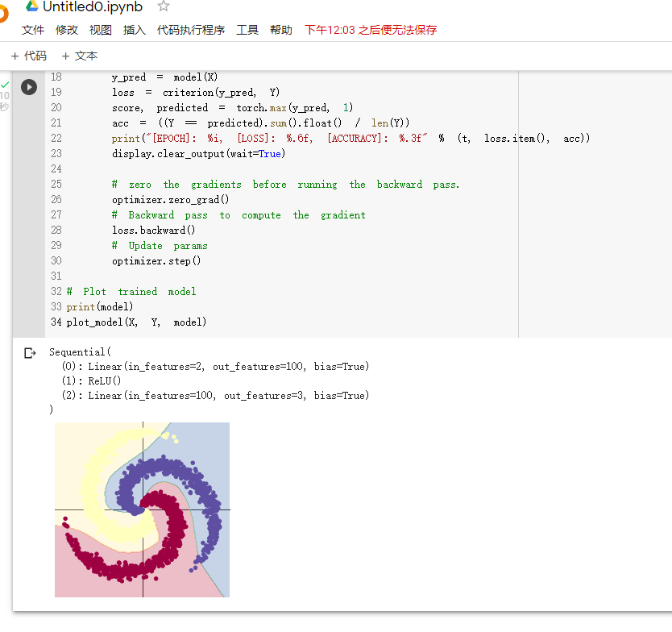Viewport: 672px width, 632px height.
Task: Click code line optimizer.zero_grad()
Action: (x=171, y=200)
